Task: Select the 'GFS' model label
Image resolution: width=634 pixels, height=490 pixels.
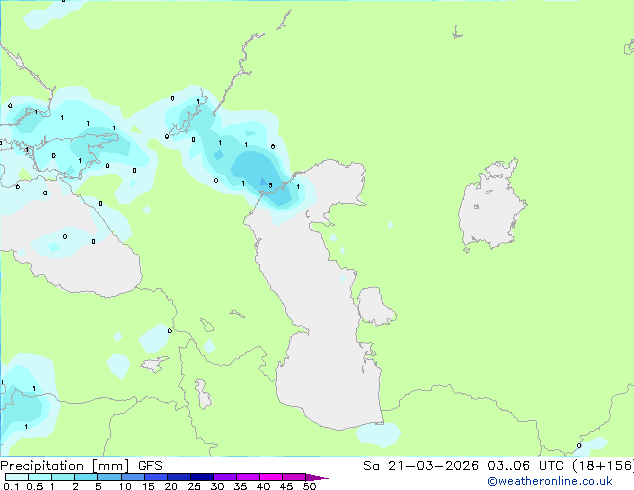Action: point(150,466)
